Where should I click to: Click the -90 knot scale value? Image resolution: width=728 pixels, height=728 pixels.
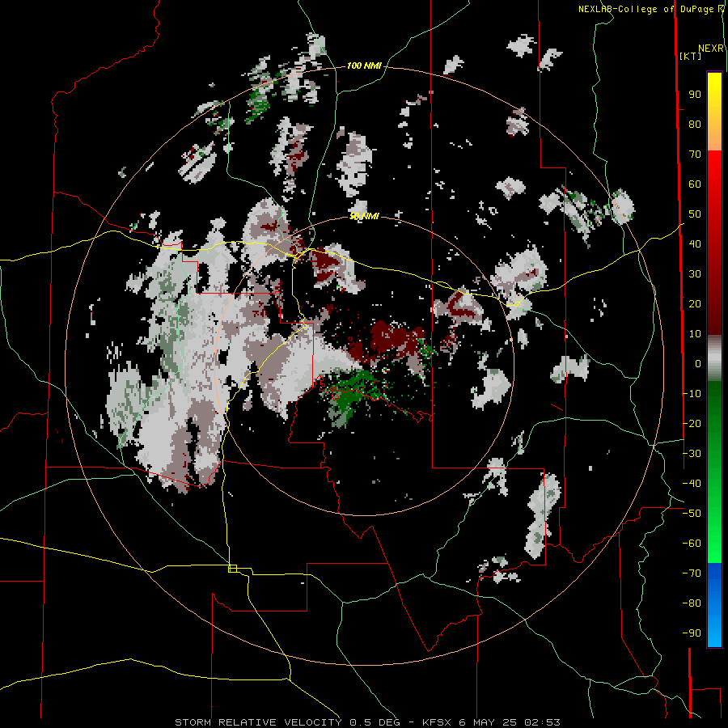tap(692, 633)
